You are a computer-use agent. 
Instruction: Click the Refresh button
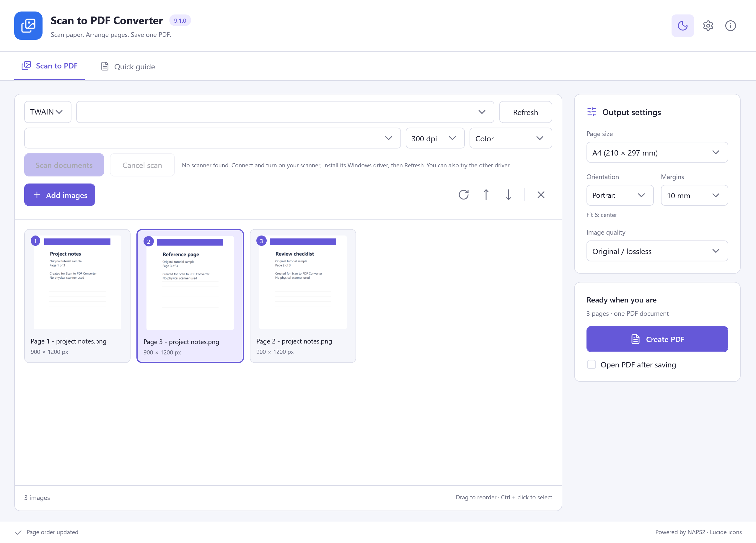point(525,112)
